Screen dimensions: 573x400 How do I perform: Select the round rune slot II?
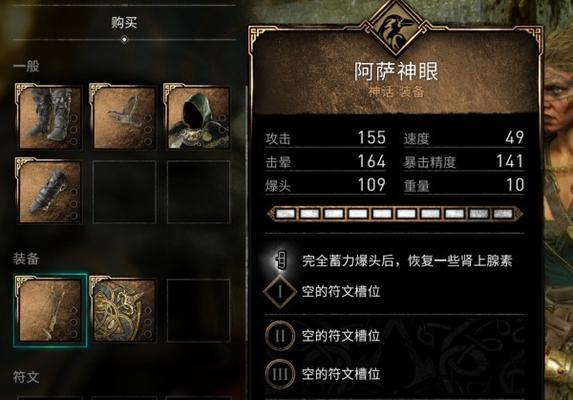coord(280,335)
